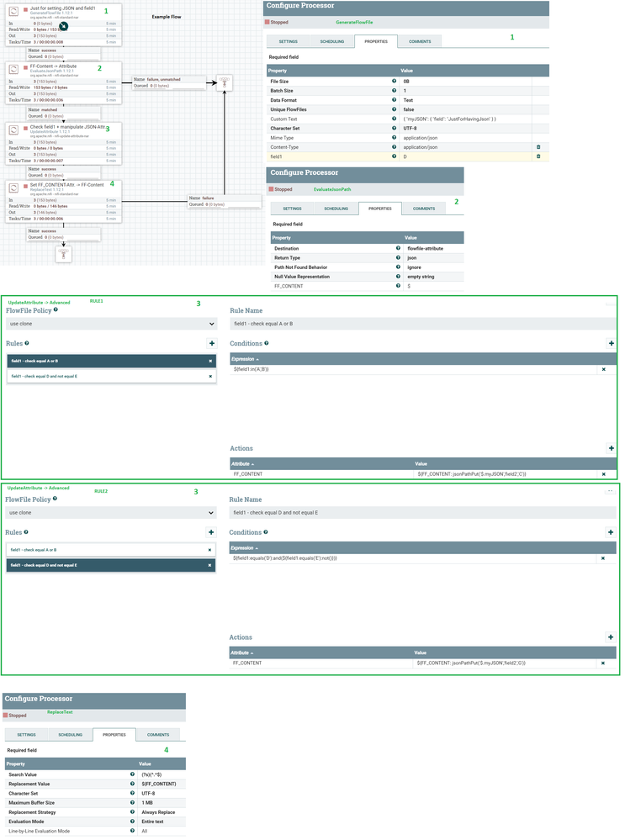This screenshot has width=625, height=840.
Task: Open the help icon for Null Value Representation
Action: click(x=398, y=277)
